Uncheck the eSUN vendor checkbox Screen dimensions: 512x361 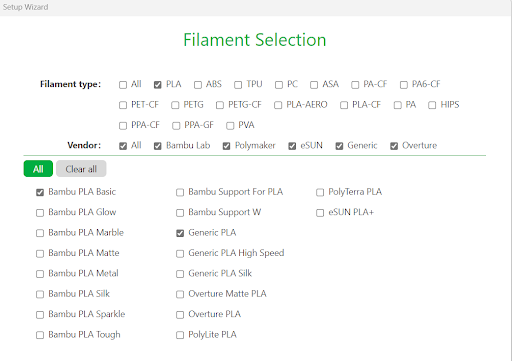(292, 146)
